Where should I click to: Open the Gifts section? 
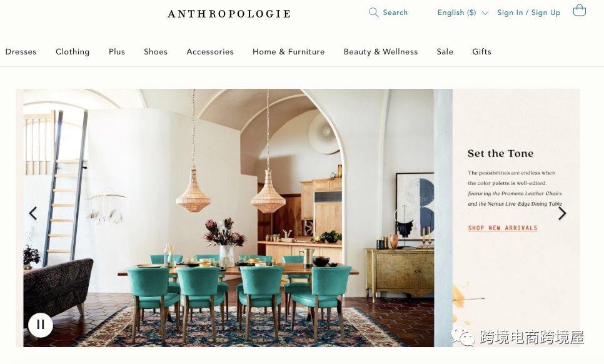click(x=481, y=52)
